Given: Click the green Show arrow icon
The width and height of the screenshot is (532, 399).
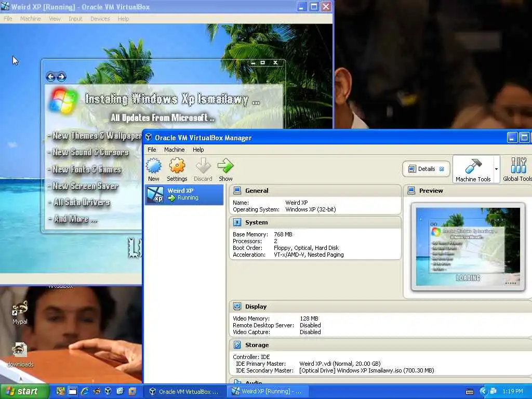Looking at the screenshot, I should 225,166.
